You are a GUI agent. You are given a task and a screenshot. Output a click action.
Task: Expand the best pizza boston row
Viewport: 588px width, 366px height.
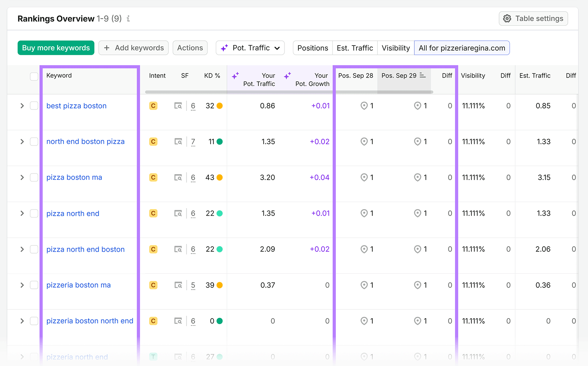[22, 106]
